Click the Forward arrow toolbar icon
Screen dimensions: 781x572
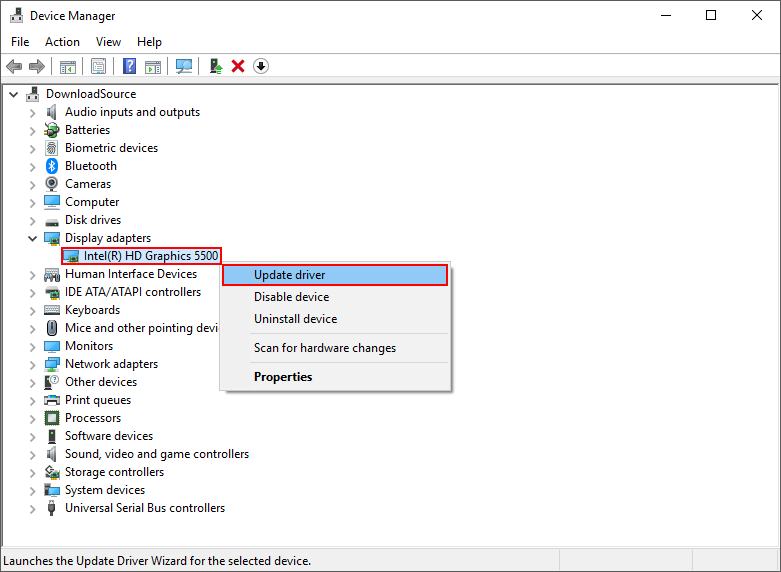(x=37, y=66)
